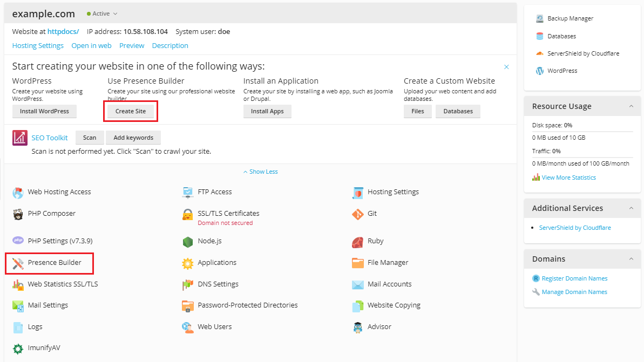The image size is (644, 362).
Task: Collapse the Domains panel
Action: [631, 259]
